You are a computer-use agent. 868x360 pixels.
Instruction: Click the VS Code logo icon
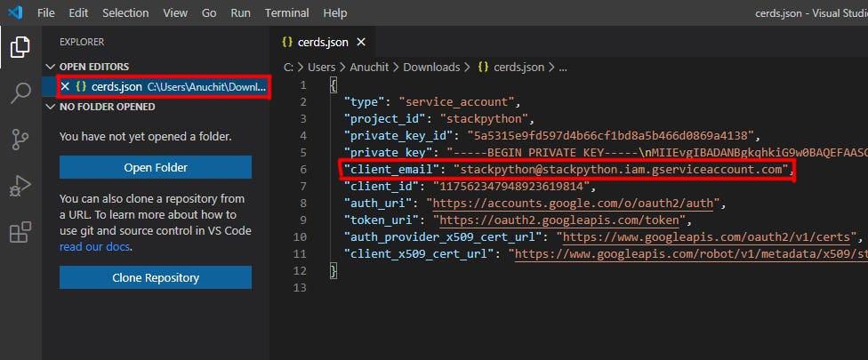(15, 12)
